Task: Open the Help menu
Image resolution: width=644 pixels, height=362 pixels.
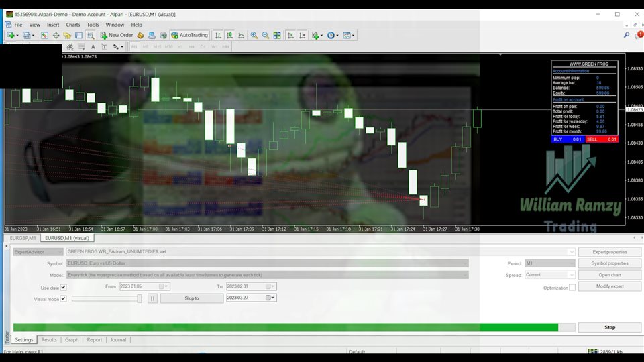Action: (x=137, y=25)
